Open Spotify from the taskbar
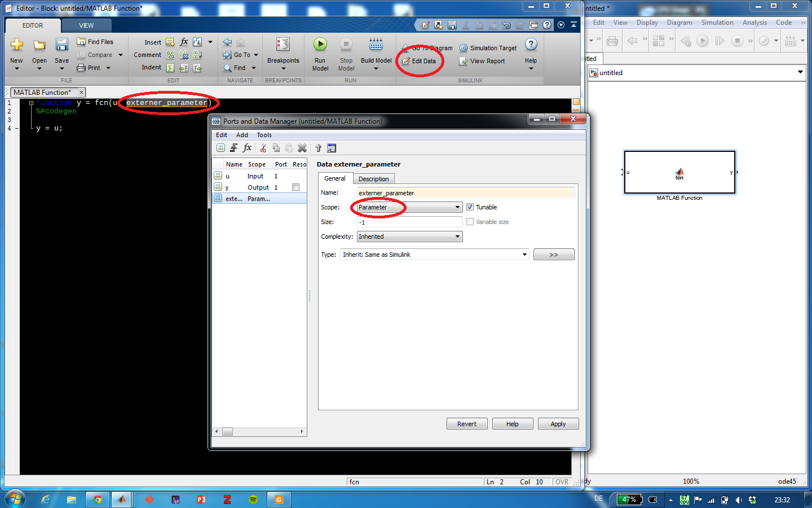This screenshot has width=812, height=508. click(x=253, y=500)
